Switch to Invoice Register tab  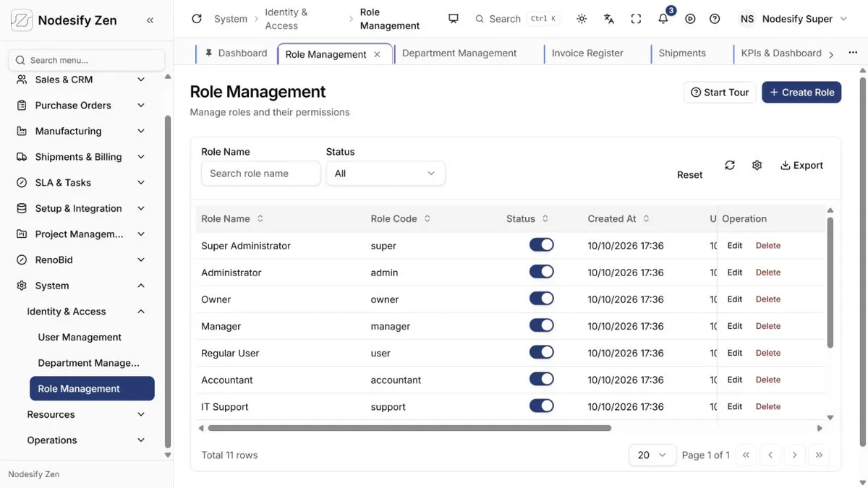(x=587, y=53)
